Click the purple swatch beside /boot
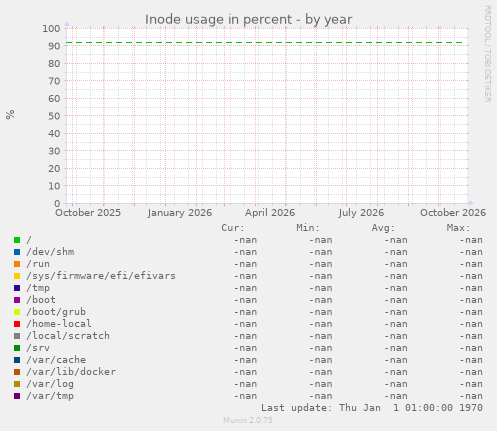Viewport: 497px width, 431px height. tap(17, 300)
